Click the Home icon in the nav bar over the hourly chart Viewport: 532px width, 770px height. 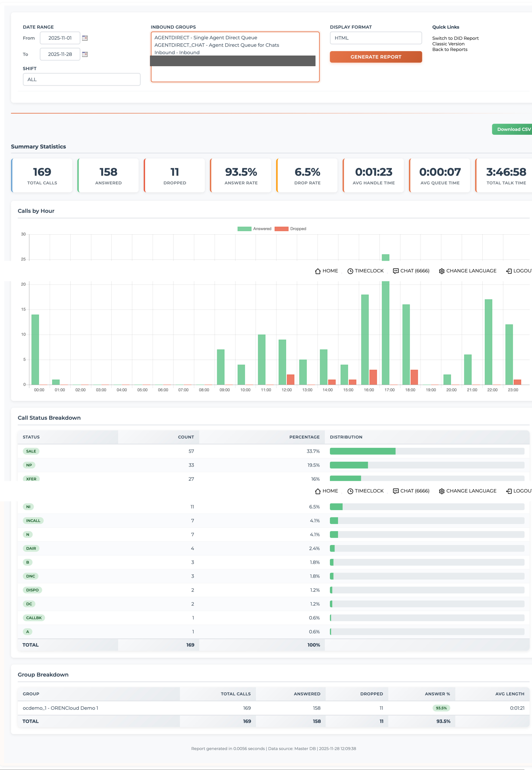(318, 271)
